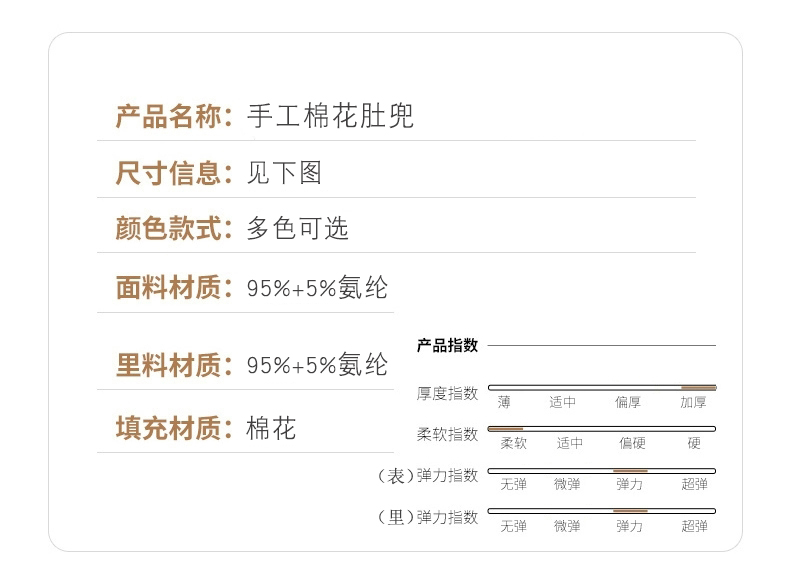Click the 见下图 size info text
Viewport: 790px width, 576px height.
pyautogui.click(x=284, y=173)
